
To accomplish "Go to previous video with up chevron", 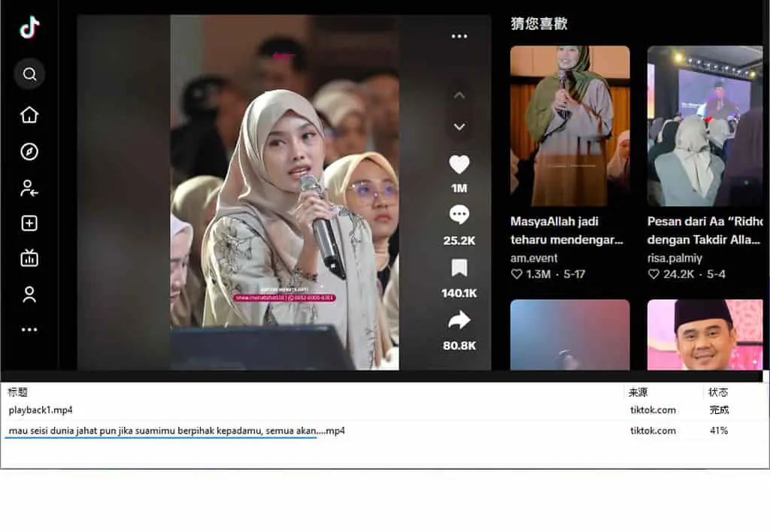I will click(x=459, y=95).
